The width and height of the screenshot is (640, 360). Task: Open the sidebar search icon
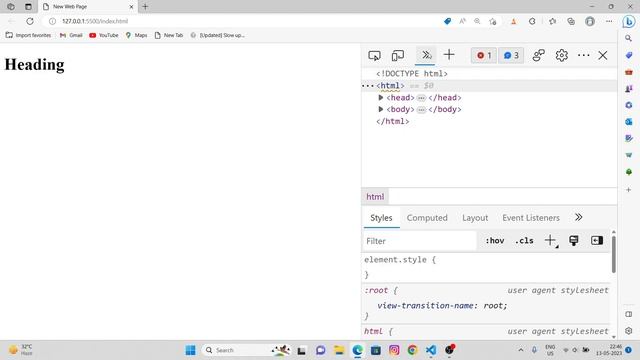pyautogui.click(x=629, y=38)
